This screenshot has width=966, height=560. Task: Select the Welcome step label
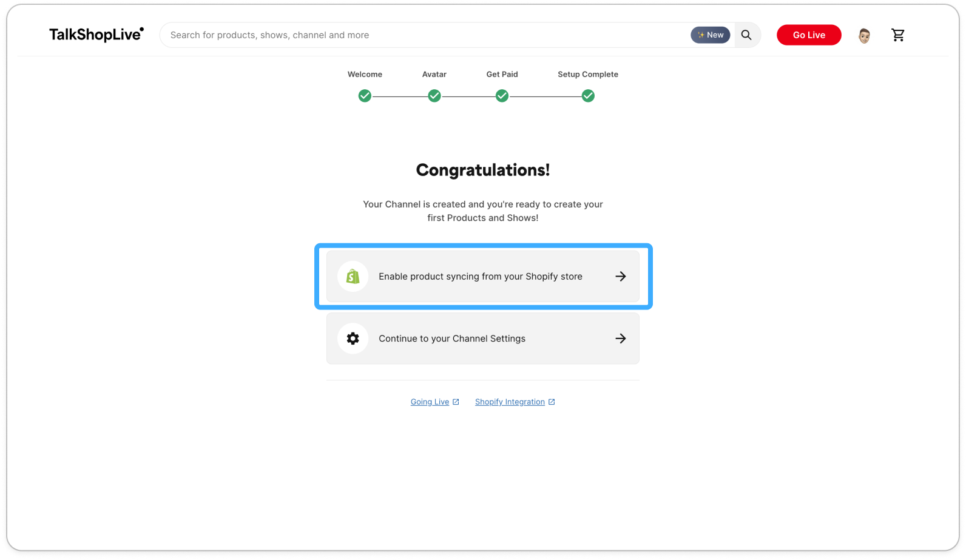pyautogui.click(x=365, y=74)
